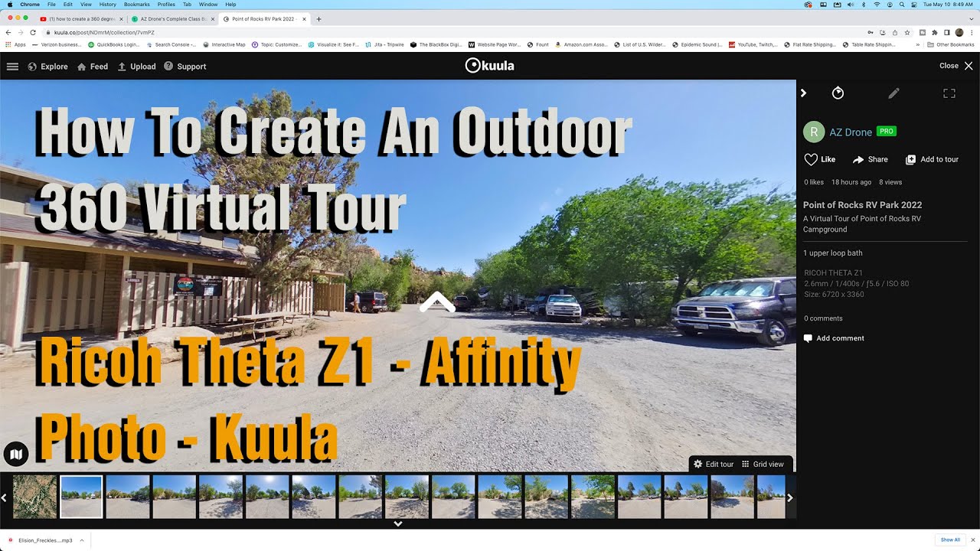Open Chrome extensions puzzle icon

[934, 33]
